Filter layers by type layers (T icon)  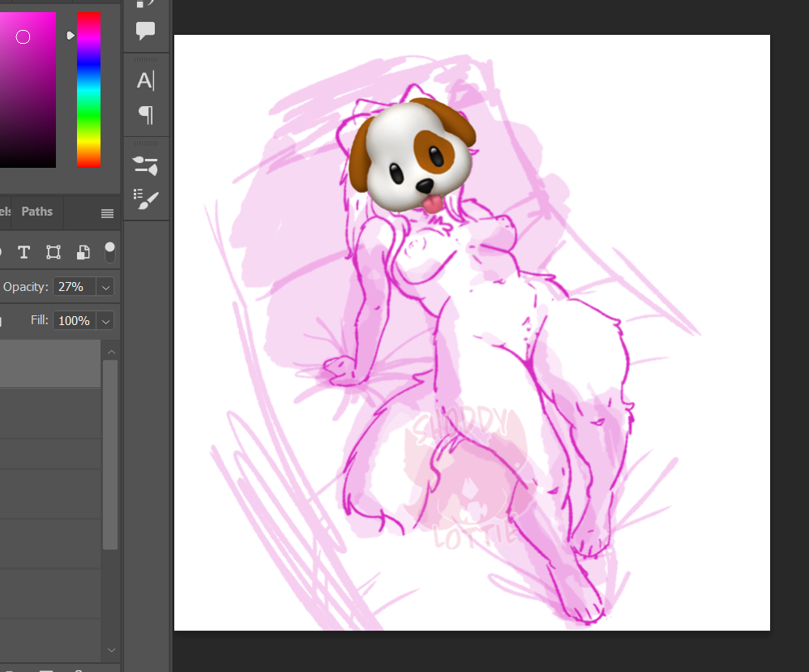(x=24, y=252)
